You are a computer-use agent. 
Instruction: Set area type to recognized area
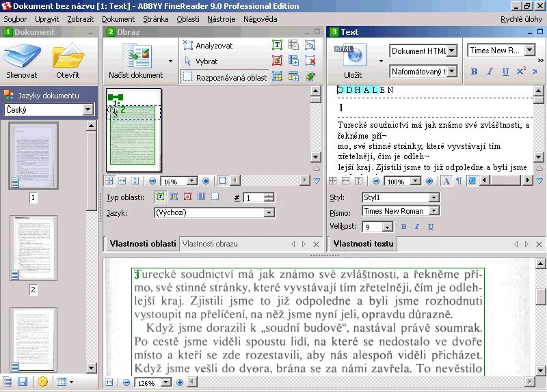point(215,197)
